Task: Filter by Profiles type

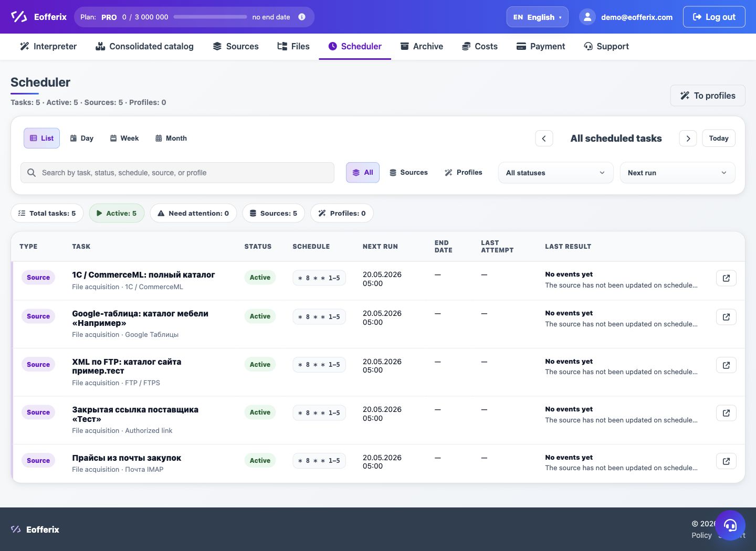Action: pos(464,173)
